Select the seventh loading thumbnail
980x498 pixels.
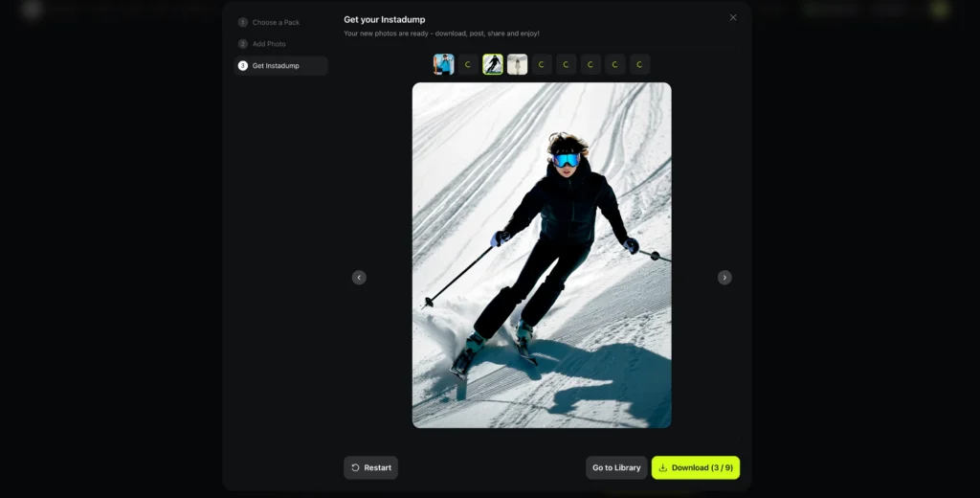590,64
